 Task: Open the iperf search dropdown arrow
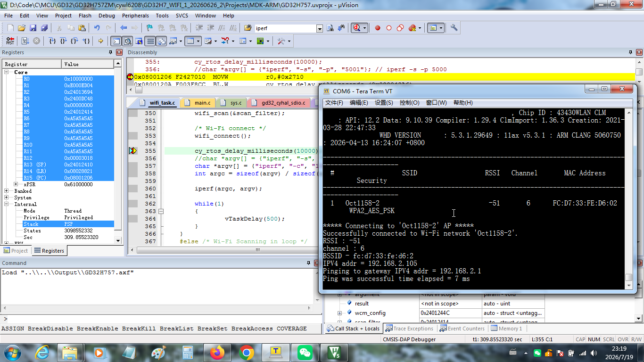coord(320,29)
